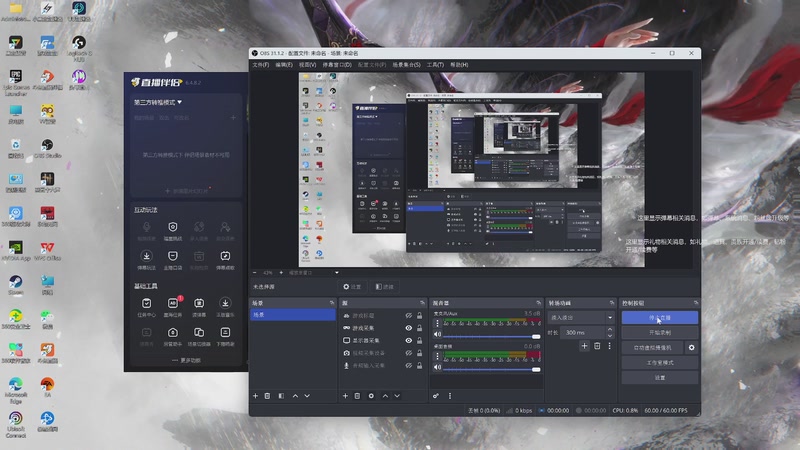Open 更多功能 in 直播伴侣 window

coord(186,360)
